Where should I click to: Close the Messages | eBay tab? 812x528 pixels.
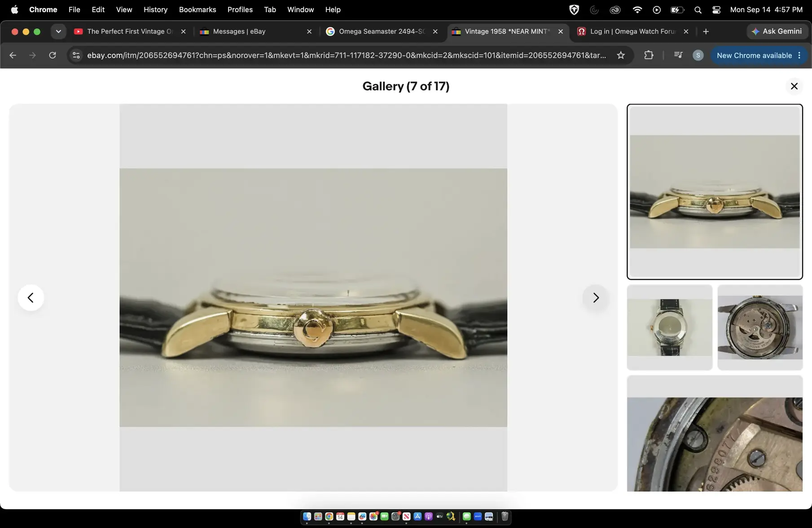coord(309,31)
